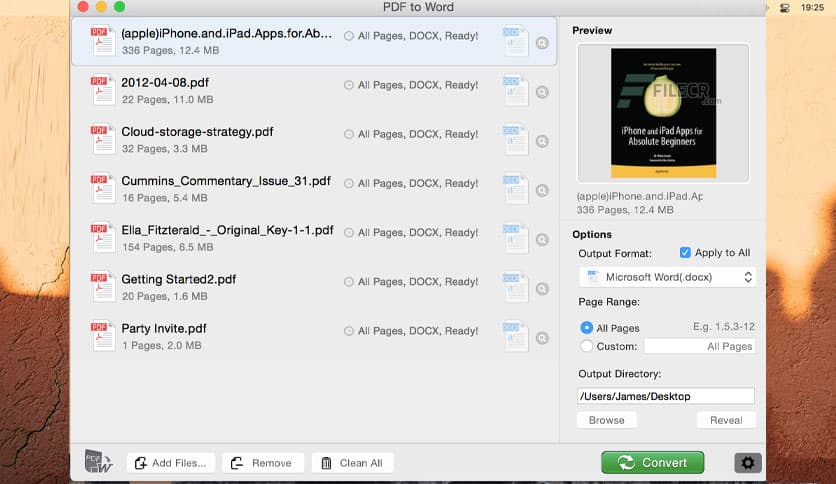Select the Custom page range radio button
The height and width of the screenshot is (484, 836).
point(586,346)
